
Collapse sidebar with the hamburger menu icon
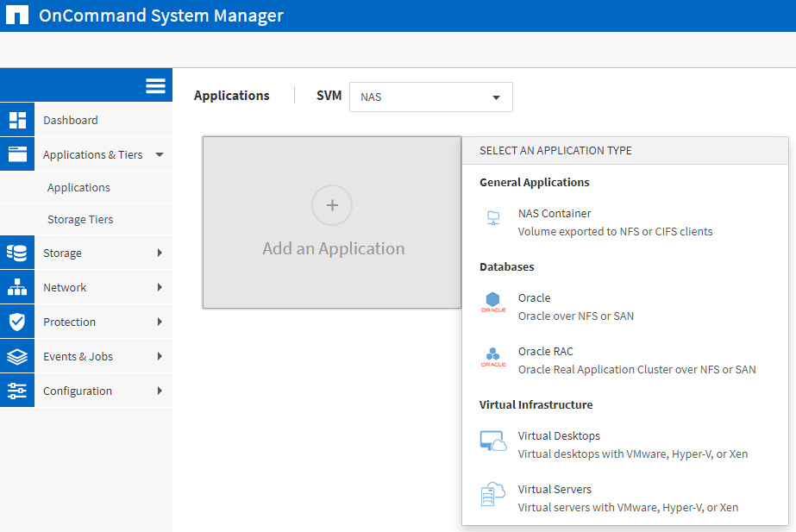point(155,85)
